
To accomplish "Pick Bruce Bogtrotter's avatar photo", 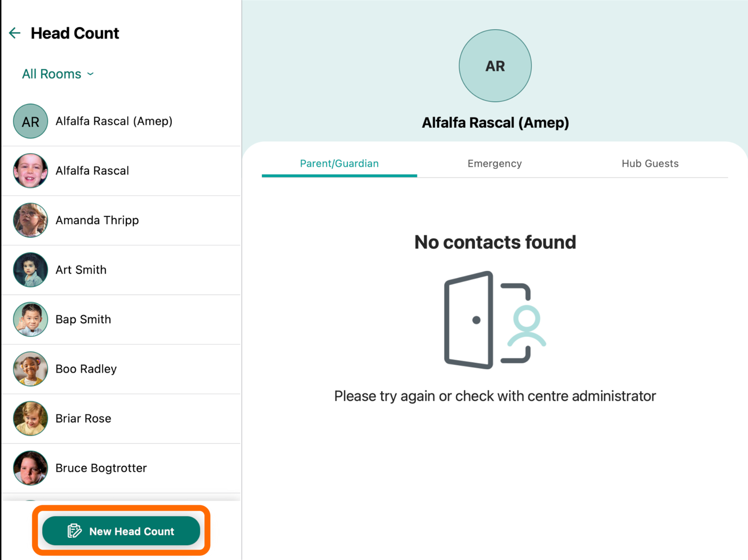I will tap(30, 468).
